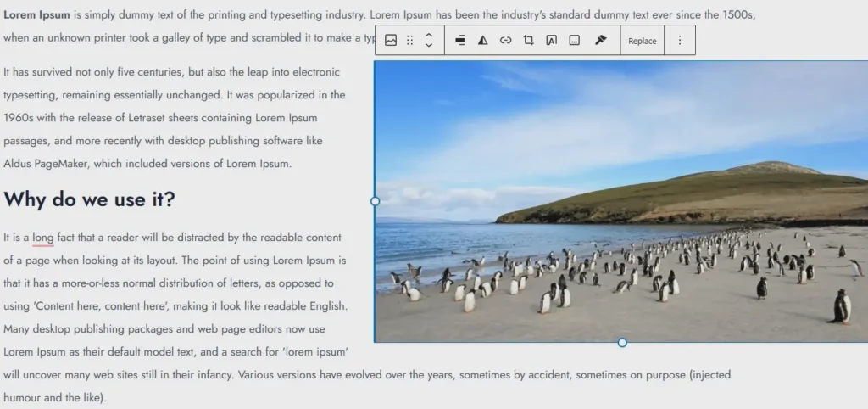Click the block drag handle icon

click(x=410, y=41)
